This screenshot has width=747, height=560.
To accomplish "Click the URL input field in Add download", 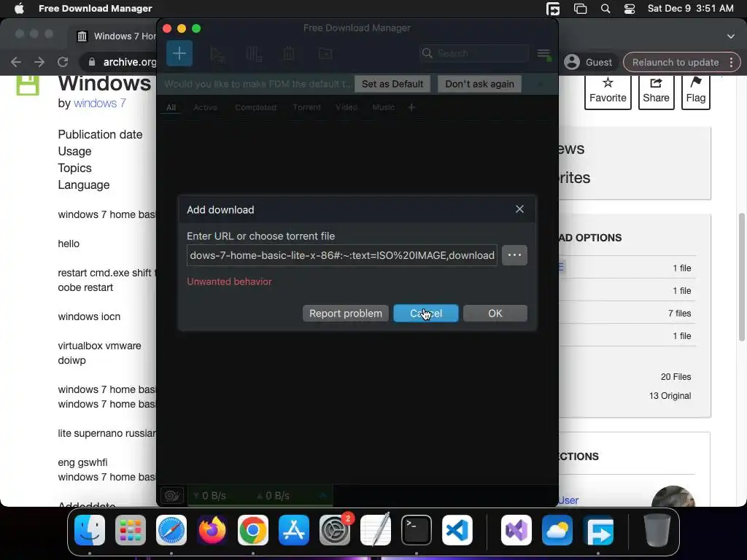I will 342,255.
